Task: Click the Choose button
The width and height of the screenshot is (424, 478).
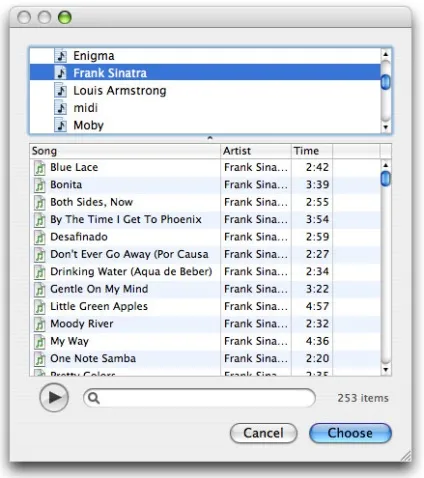Action: coord(350,433)
